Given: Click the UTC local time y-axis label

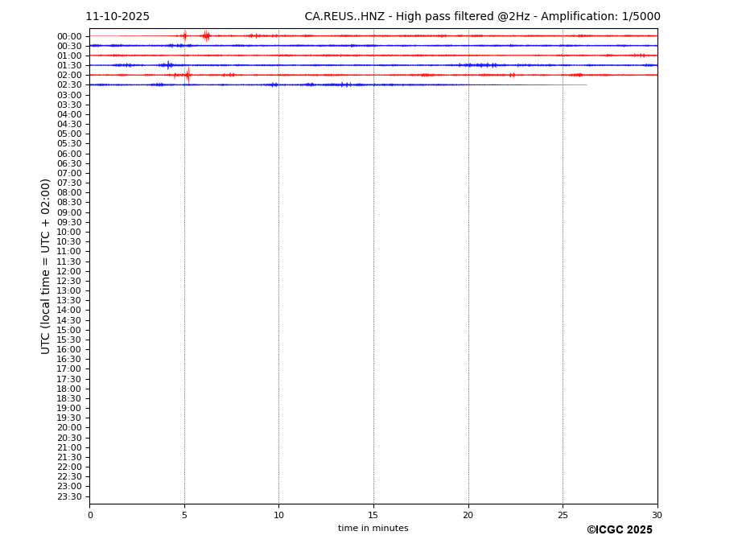Looking at the screenshot, I should 46,266.
